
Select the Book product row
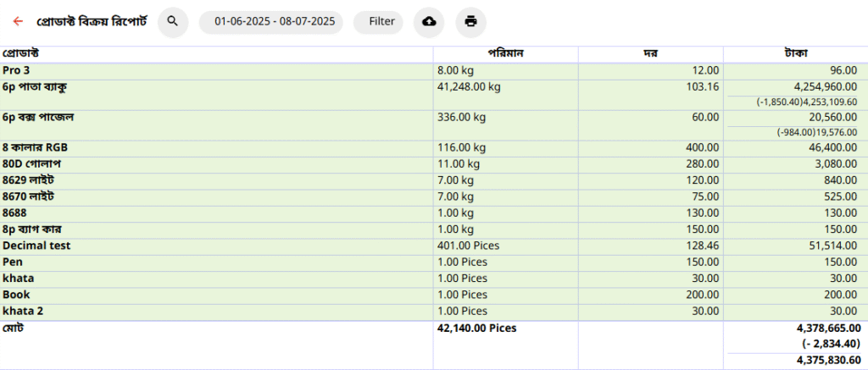point(434,295)
